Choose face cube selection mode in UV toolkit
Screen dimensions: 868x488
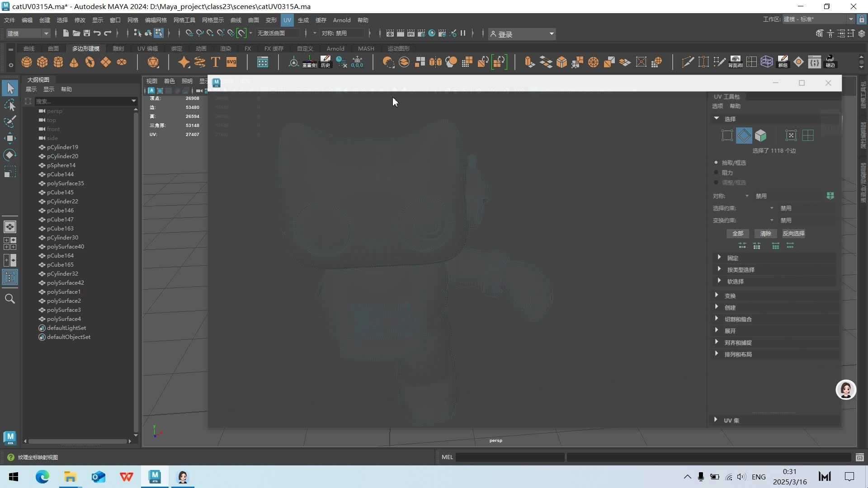pyautogui.click(x=761, y=136)
